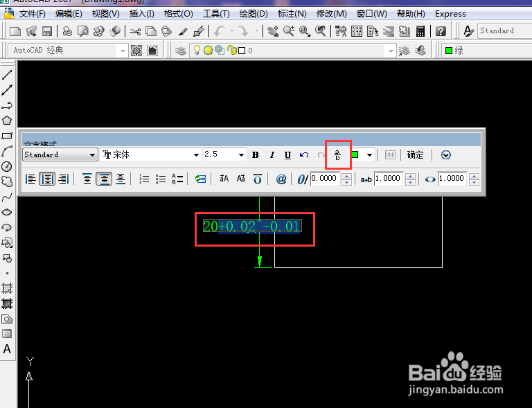The height and width of the screenshot is (408, 532).
Task: Open the 文件(F) menu
Action: coord(32,14)
